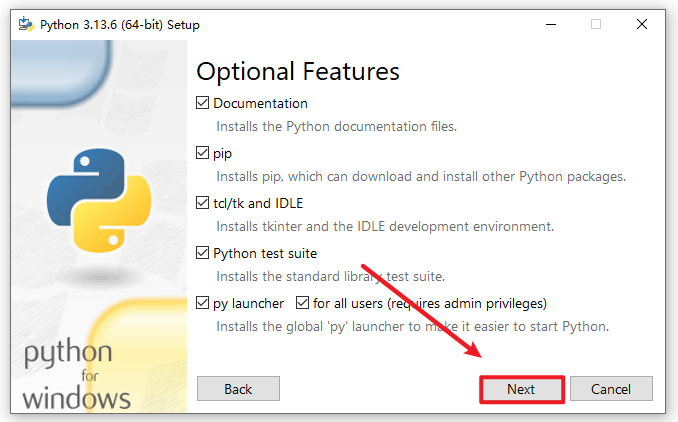Viewport: 678px width, 422px height.
Task: Uncheck the Documentation checkbox
Action: pyautogui.click(x=204, y=103)
